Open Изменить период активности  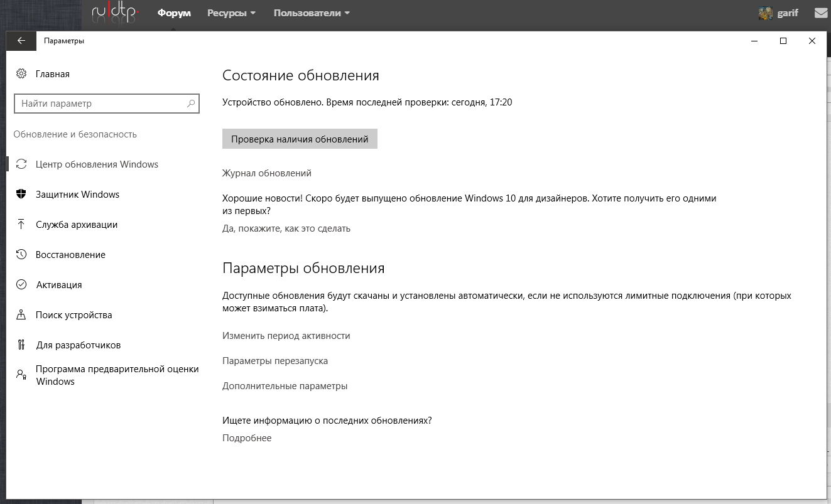click(286, 336)
